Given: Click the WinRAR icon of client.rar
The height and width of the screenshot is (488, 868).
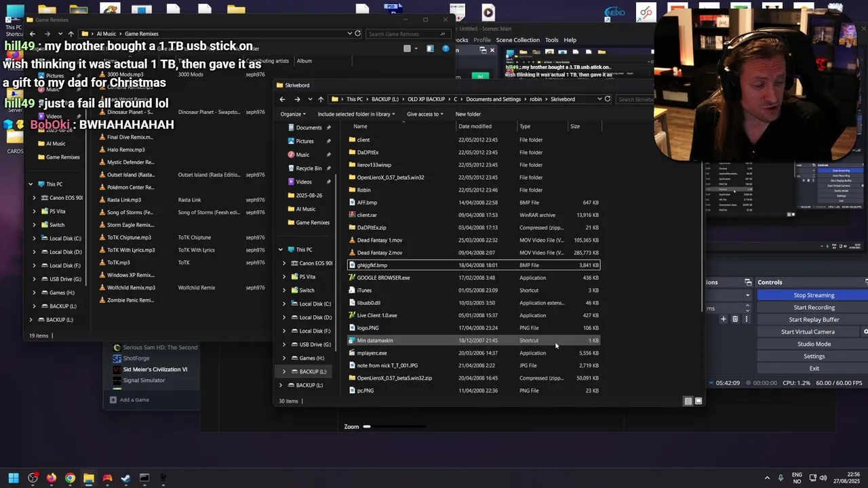Looking at the screenshot, I should pyautogui.click(x=352, y=215).
